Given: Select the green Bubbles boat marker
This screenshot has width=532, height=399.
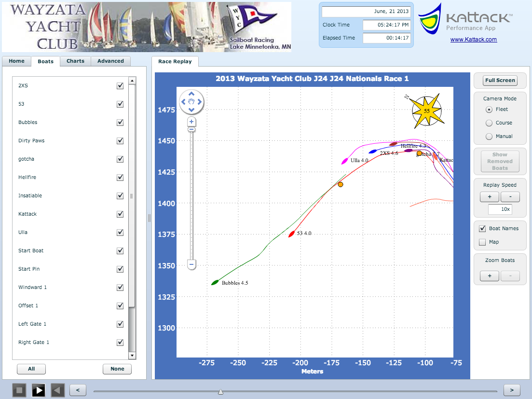Looking at the screenshot, I should tap(215, 282).
